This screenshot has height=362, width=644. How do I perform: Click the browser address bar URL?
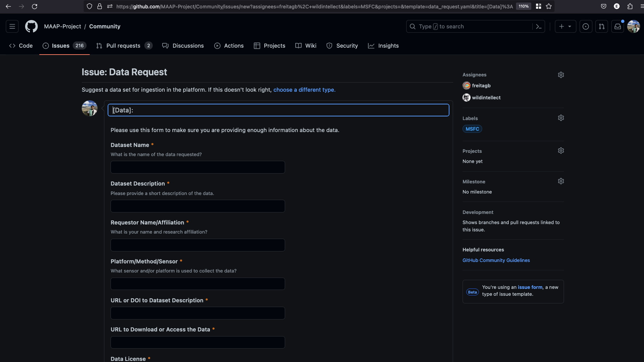click(x=315, y=6)
